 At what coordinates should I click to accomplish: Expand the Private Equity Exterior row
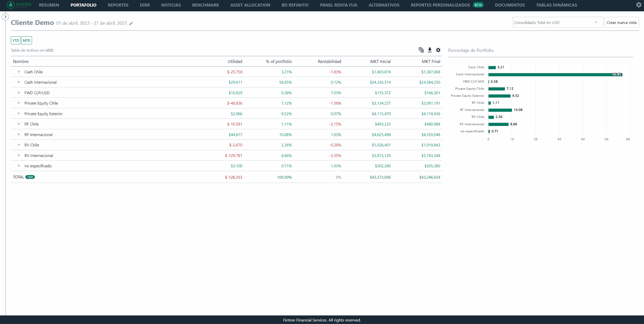19,114
